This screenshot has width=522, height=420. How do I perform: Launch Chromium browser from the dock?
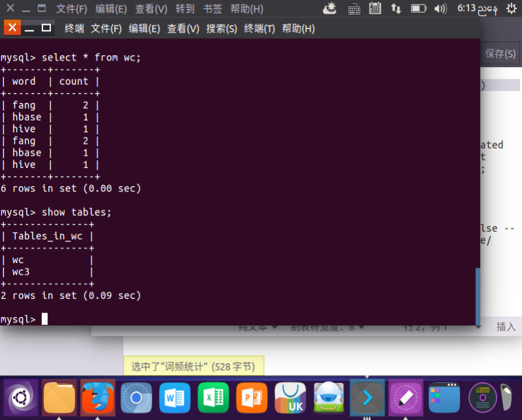point(136,397)
